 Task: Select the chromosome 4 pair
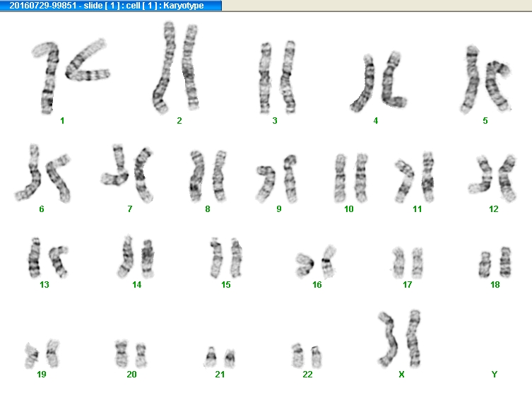click(378, 82)
